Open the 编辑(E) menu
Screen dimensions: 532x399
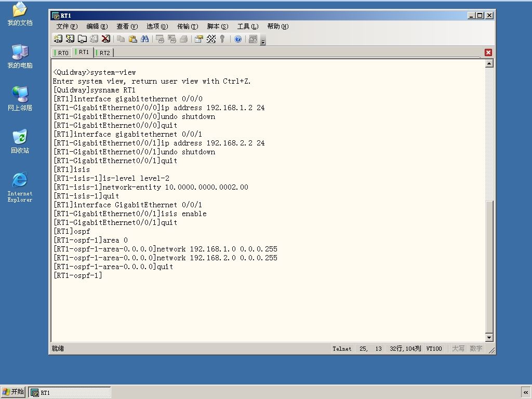97,26
